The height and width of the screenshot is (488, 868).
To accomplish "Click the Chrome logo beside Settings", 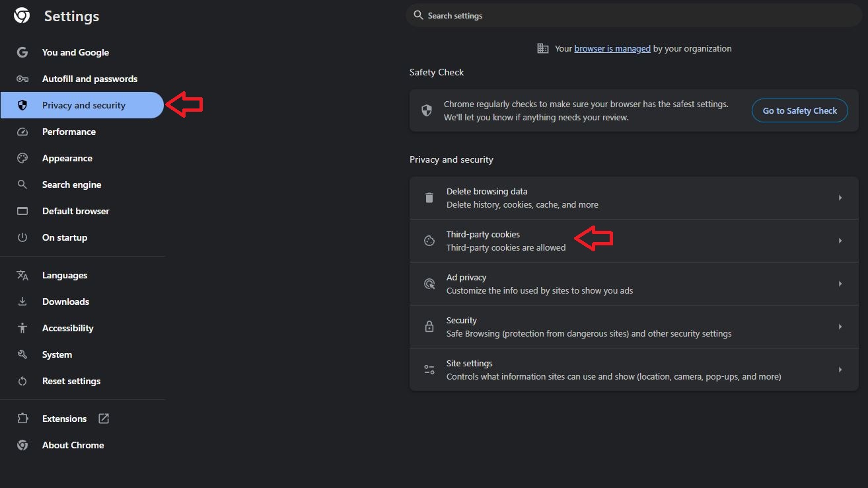I will (x=22, y=16).
